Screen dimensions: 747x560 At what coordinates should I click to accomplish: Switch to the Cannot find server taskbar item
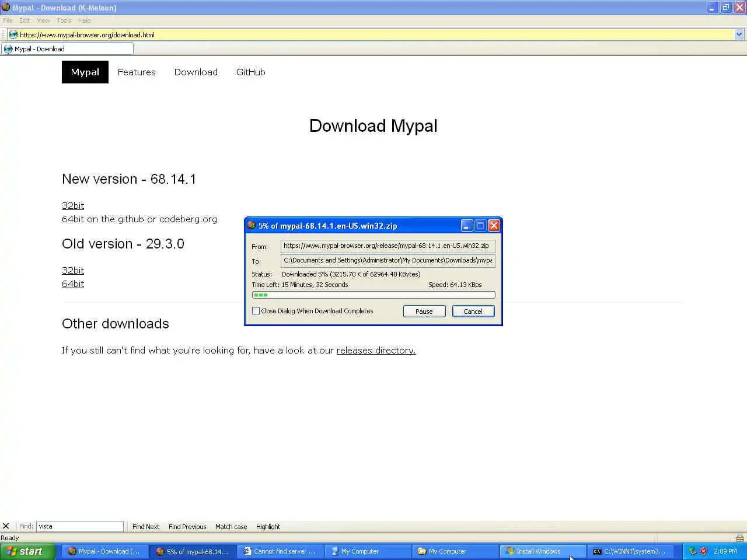tap(280, 551)
